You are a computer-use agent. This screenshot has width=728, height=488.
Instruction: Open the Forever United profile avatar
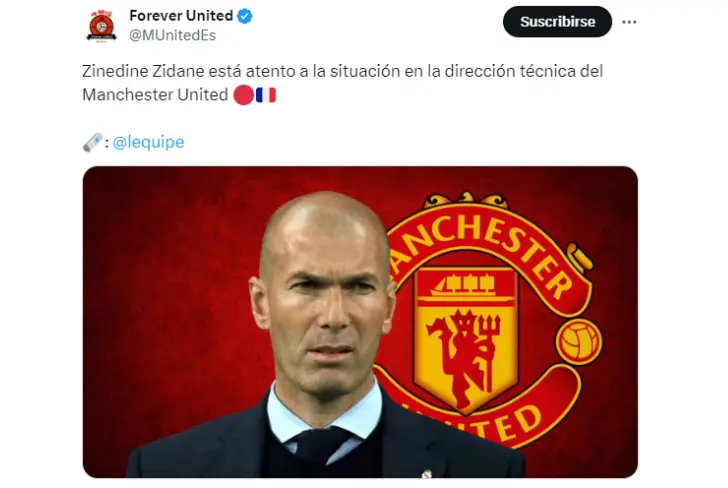(x=101, y=26)
